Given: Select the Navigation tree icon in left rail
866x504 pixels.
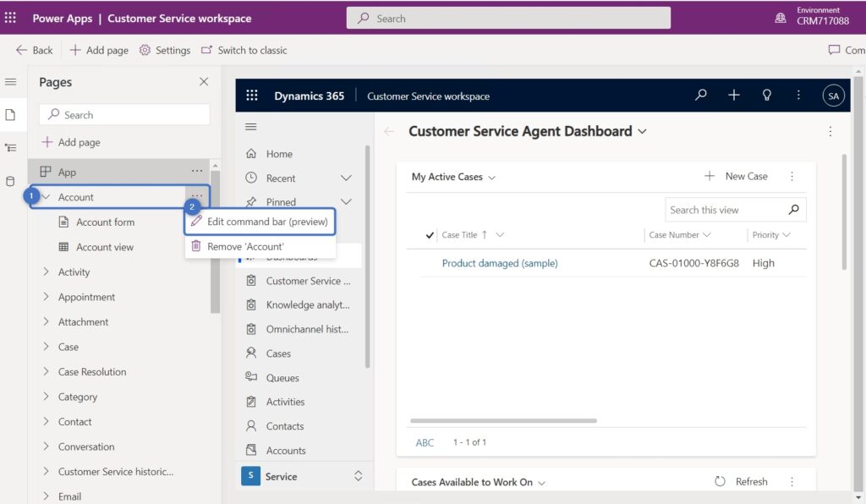Looking at the screenshot, I should tap(10, 148).
